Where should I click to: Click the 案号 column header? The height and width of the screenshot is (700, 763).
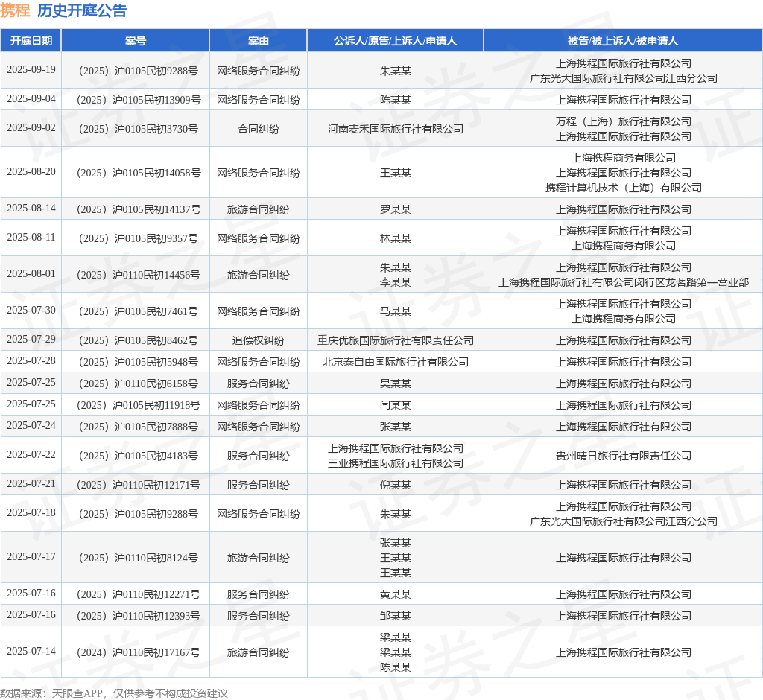[x=136, y=41]
